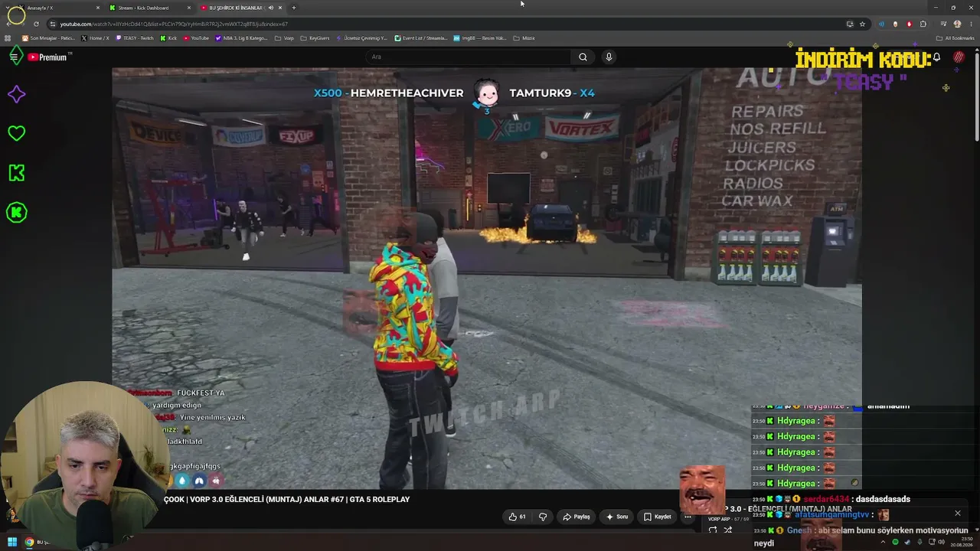Open Son Mesajlar bookmark
The image size is (980, 551).
click(x=48, y=37)
